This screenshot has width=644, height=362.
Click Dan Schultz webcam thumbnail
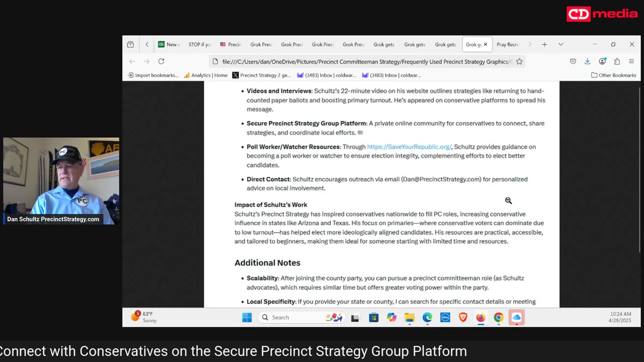61,181
